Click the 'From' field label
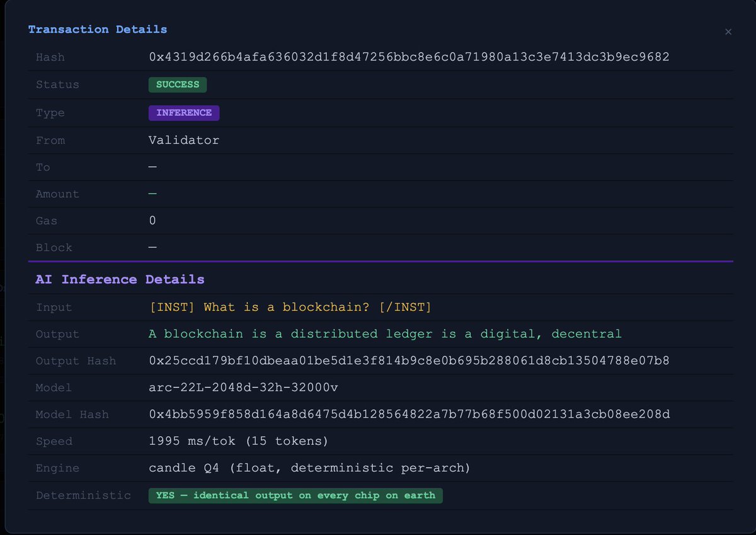 coord(50,140)
